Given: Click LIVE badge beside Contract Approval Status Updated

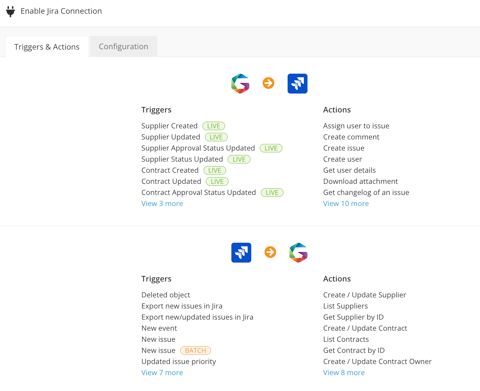Looking at the screenshot, I should 272,192.
